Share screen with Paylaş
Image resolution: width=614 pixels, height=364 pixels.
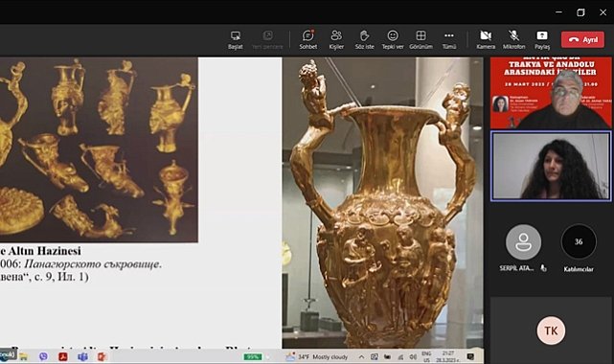click(x=542, y=39)
